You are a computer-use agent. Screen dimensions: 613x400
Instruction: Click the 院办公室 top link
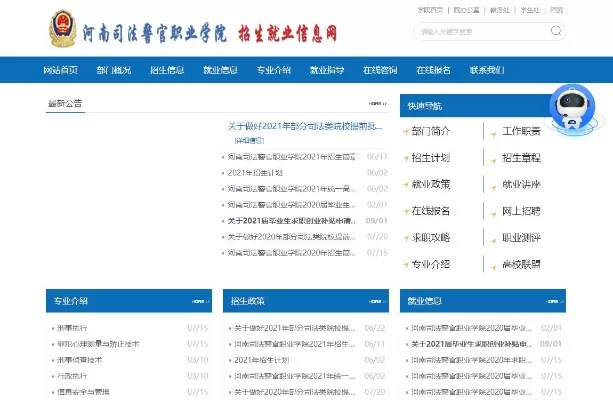coord(466,10)
